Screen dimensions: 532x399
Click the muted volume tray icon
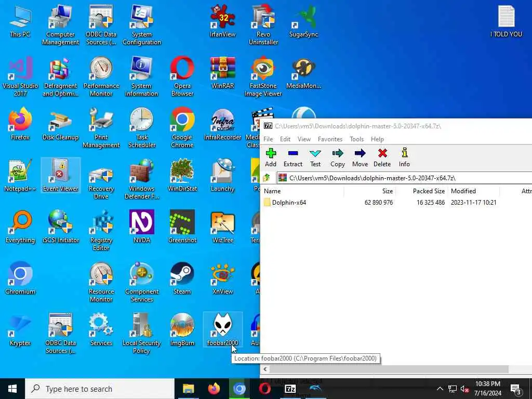click(464, 389)
